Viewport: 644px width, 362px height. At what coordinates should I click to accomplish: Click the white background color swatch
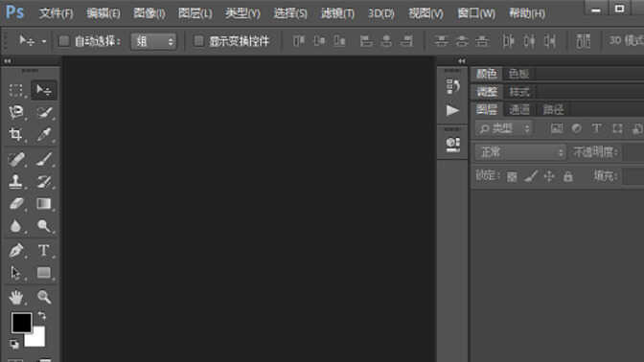tap(37, 338)
